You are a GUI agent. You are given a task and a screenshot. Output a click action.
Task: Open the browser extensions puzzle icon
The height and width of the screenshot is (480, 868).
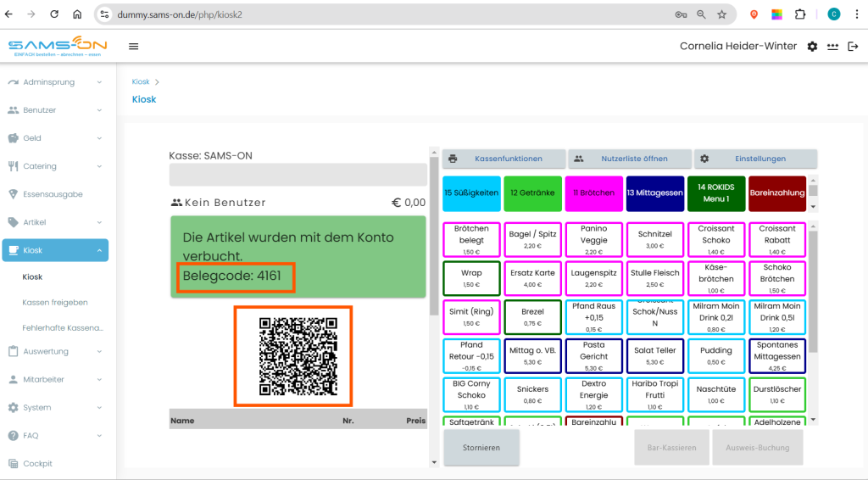tap(800, 15)
